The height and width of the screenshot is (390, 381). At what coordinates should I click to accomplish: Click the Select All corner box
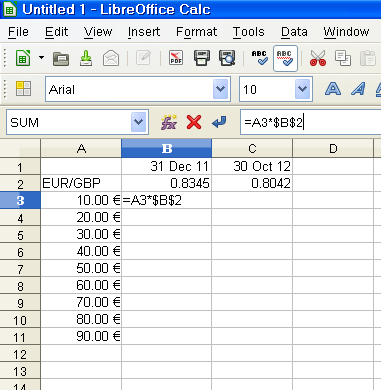click(x=20, y=148)
